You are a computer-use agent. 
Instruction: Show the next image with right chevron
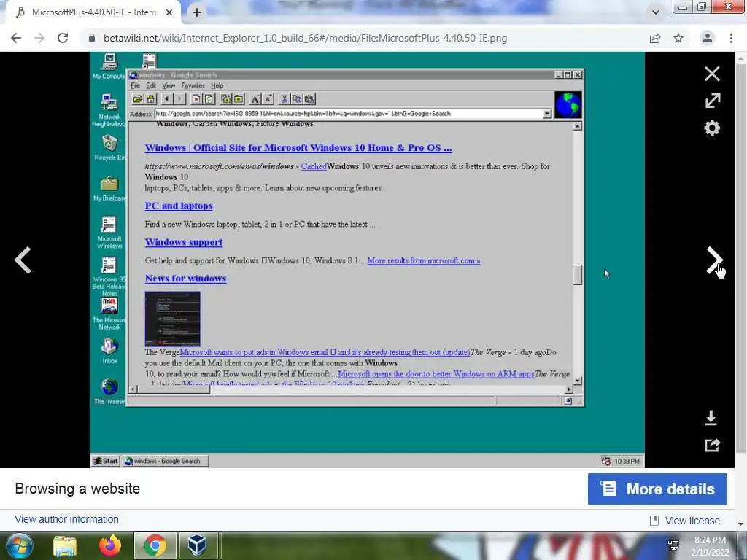713,260
